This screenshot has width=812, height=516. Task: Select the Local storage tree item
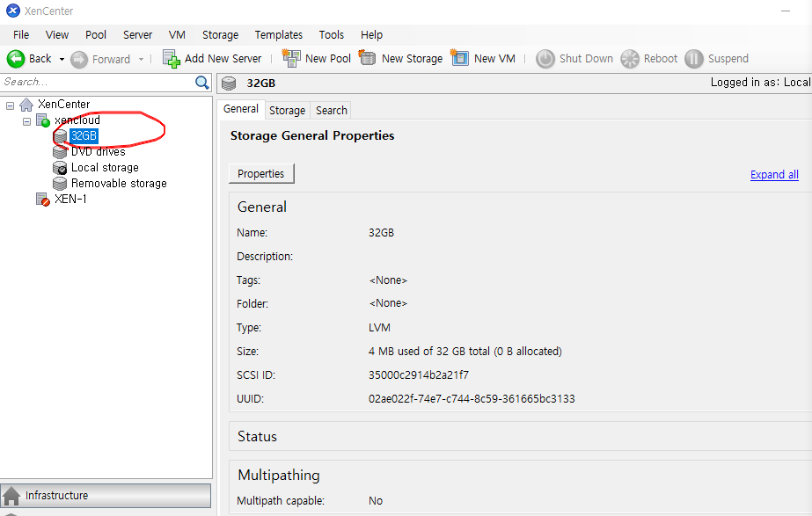pos(105,168)
